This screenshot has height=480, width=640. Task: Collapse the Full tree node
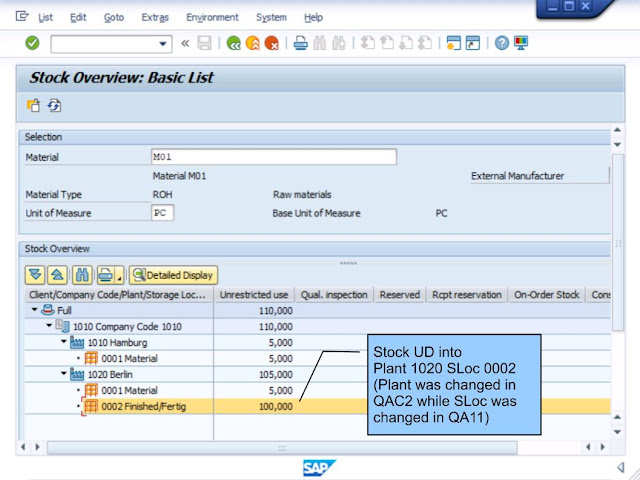click(x=35, y=310)
